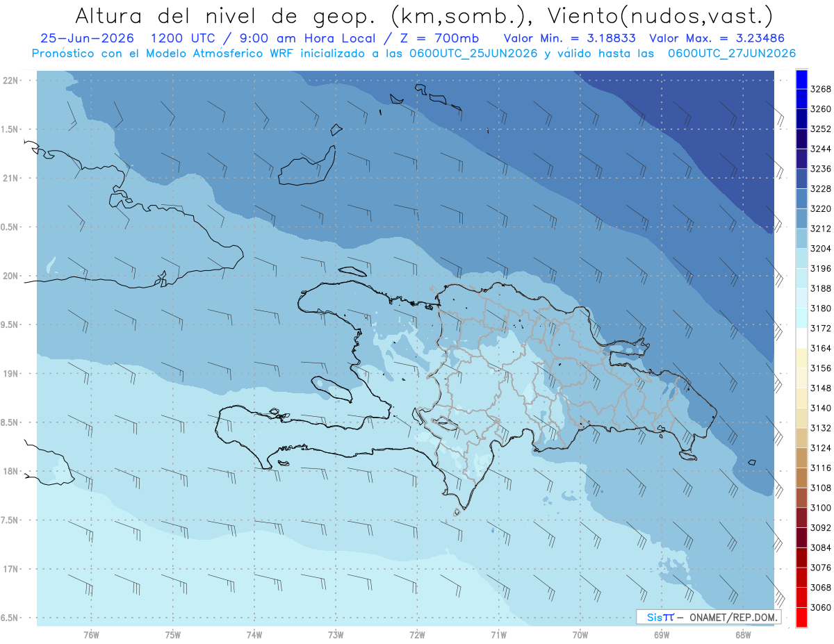Image resolution: width=834 pixels, height=644 pixels.
Task: Click the bright red swatch below 3060
Action: pos(801,617)
